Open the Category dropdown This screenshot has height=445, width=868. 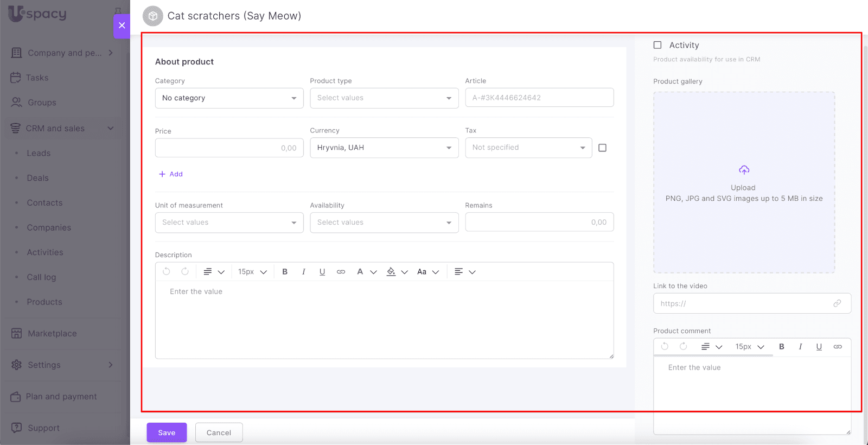pos(229,98)
